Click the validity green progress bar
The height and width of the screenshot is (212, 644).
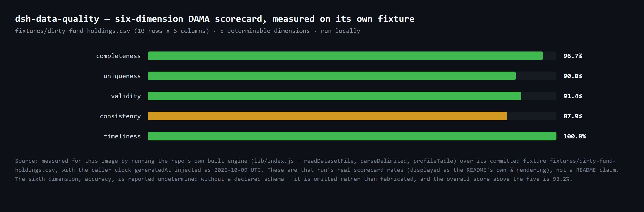[x=334, y=96]
